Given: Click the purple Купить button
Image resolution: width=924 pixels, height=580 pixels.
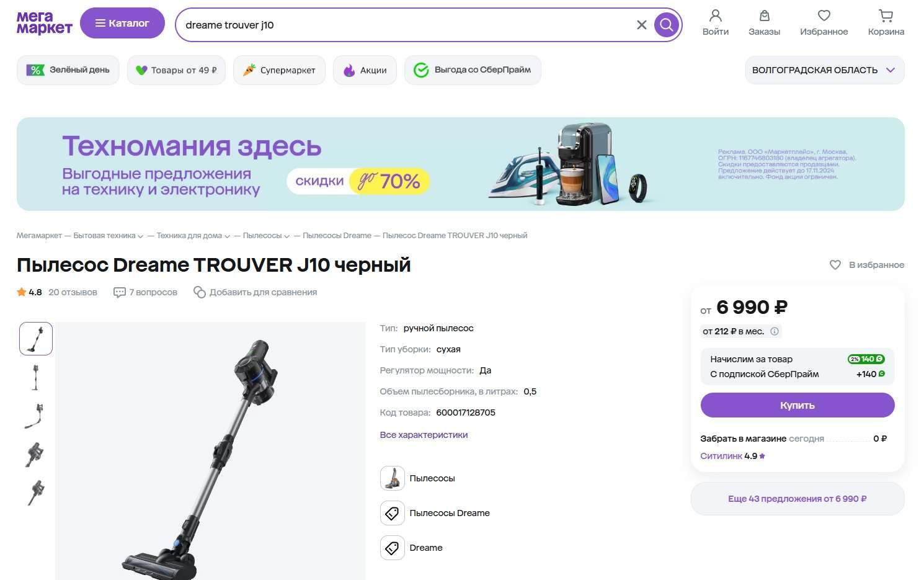Looking at the screenshot, I should point(797,405).
